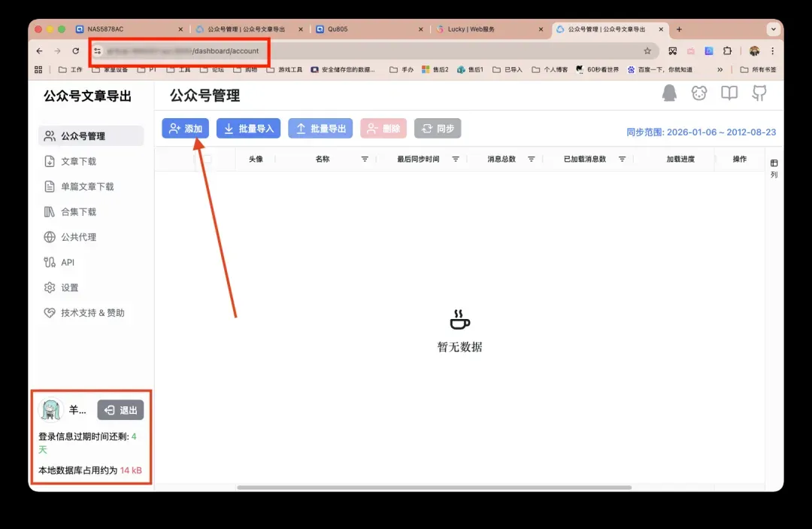The width and height of the screenshot is (812, 529).
Task: Open filter menu for 最后同步时间 column
Action: [x=455, y=160]
